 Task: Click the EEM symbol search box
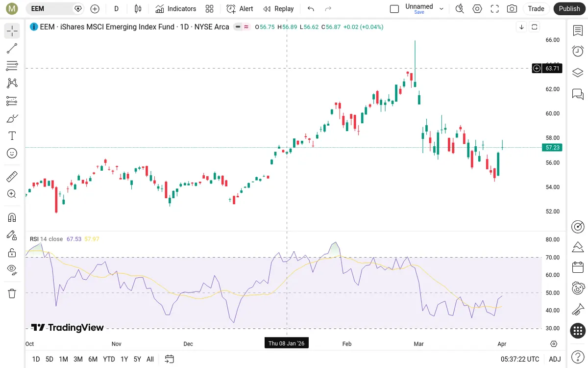(54, 9)
